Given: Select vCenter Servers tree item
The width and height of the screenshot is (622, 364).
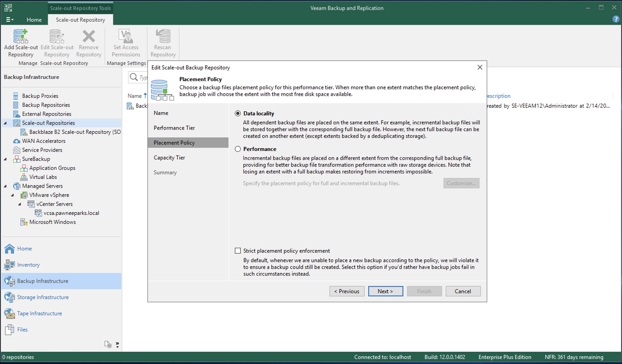Looking at the screenshot, I should pos(54,204).
